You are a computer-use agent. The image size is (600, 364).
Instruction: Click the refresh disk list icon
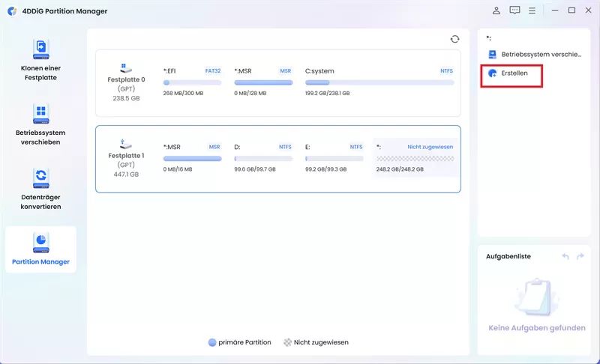pos(454,39)
